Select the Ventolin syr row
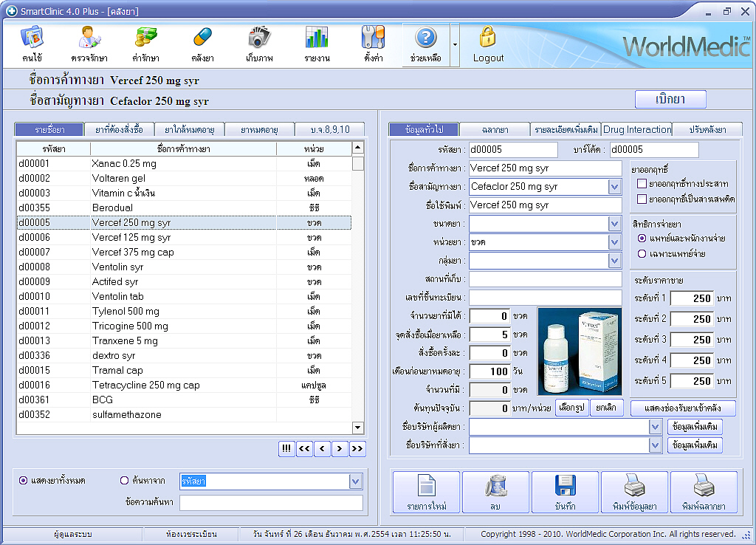The height and width of the screenshot is (545, 756). pos(184,267)
